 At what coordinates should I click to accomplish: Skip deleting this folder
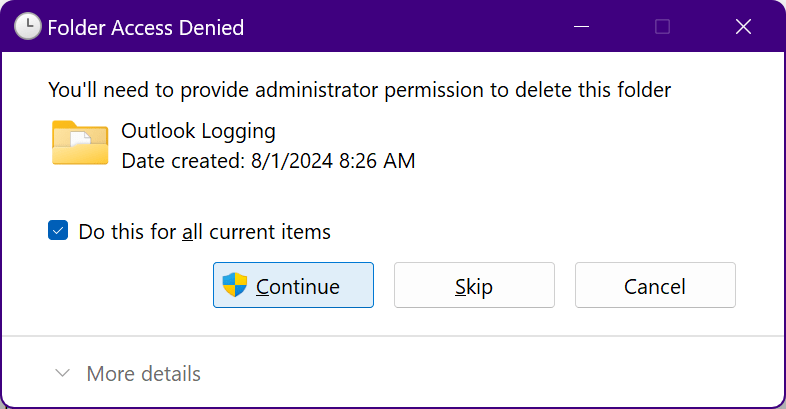[474, 285]
